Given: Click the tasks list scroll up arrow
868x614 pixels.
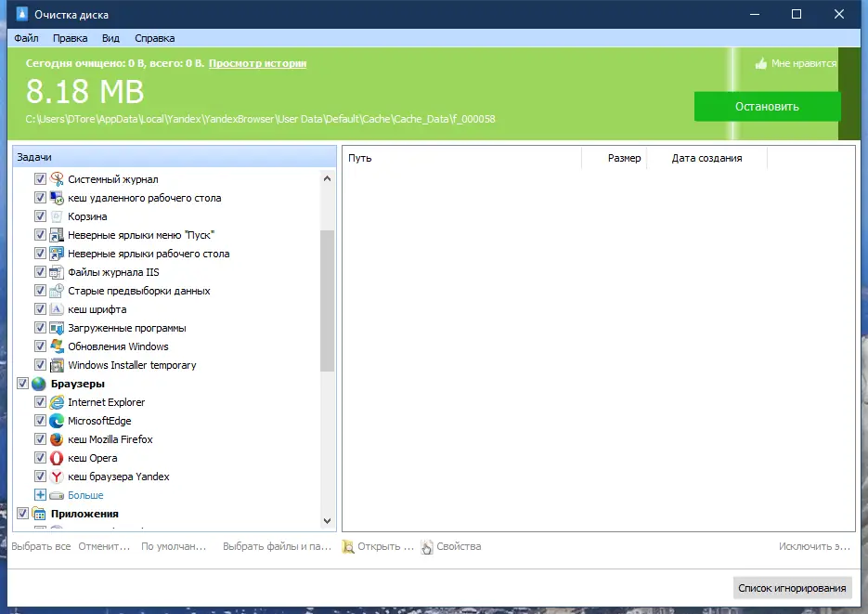Looking at the screenshot, I should coord(327,178).
